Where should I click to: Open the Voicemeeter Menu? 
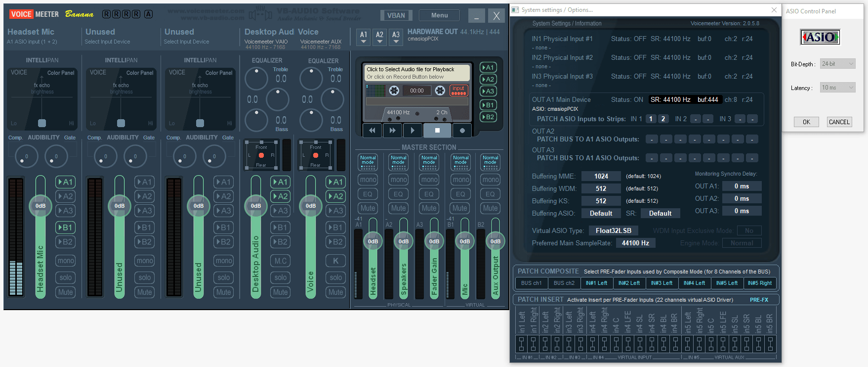pos(439,15)
